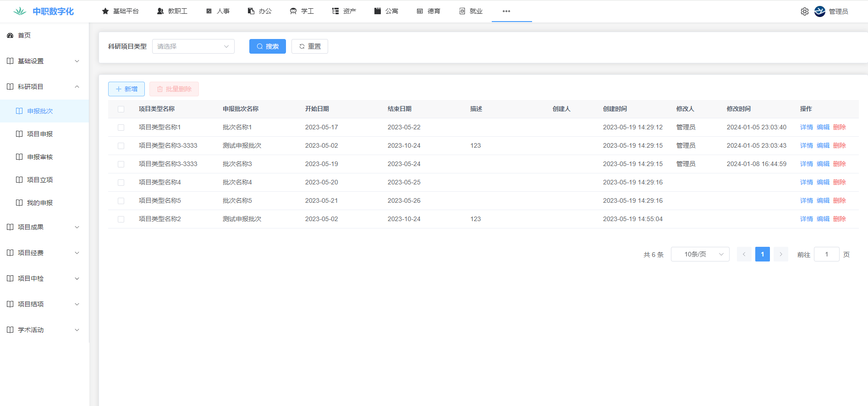The image size is (868, 406).
Task: Open 项目申报 in the sidebar
Action: coord(40,134)
